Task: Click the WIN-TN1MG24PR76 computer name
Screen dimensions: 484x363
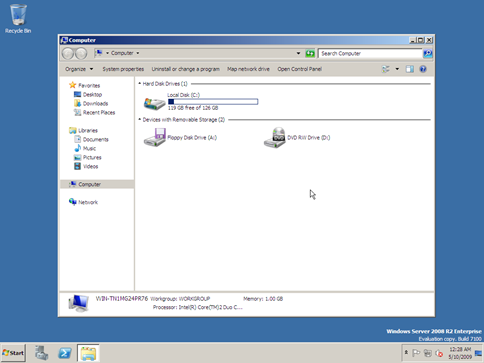Action: pos(122,299)
